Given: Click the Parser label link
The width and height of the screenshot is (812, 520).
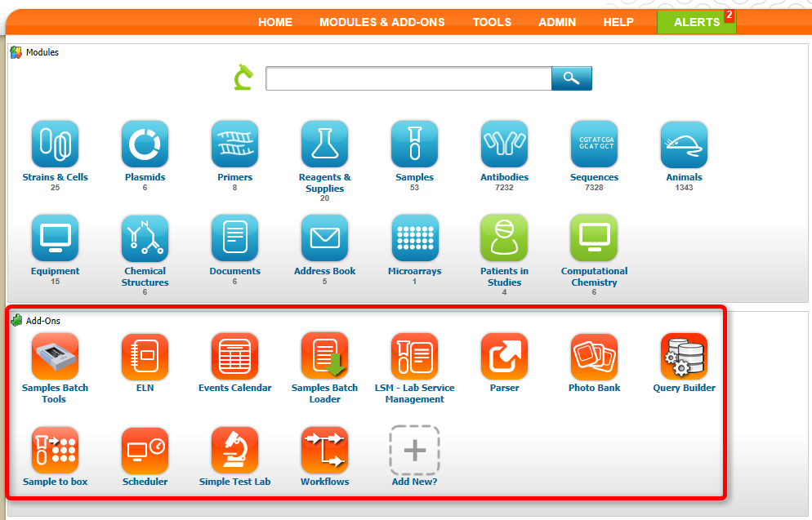Looking at the screenshot, I should (x=504, y=388).
